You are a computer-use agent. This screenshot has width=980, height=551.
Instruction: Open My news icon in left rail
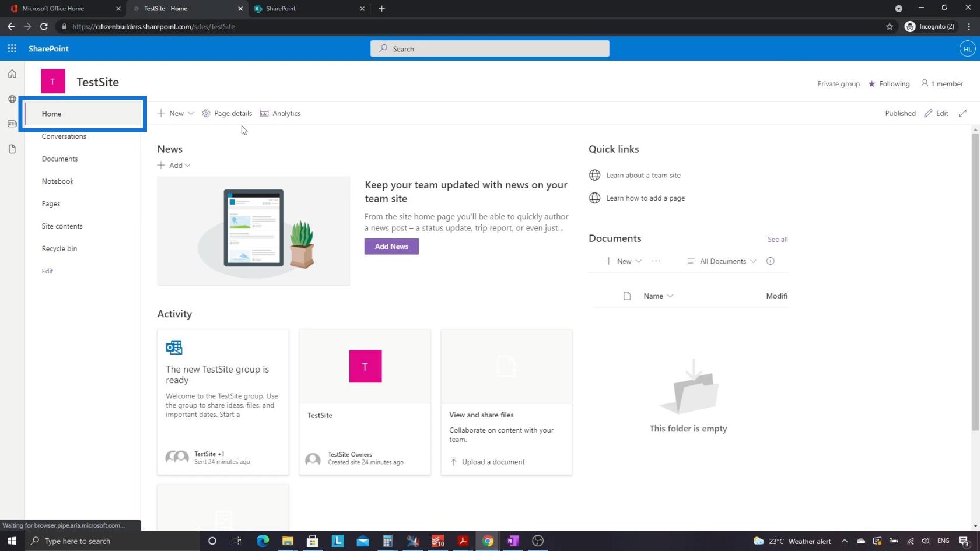(x=12, y=124)
